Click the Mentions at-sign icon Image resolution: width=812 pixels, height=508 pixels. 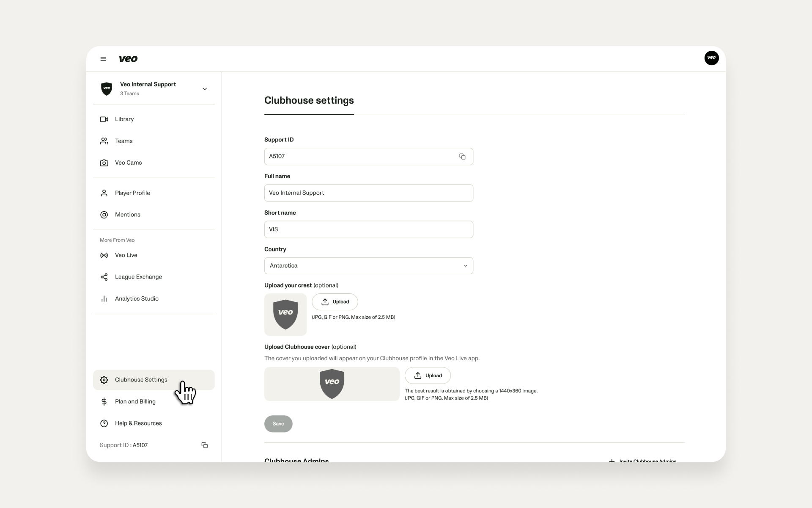coord(104,215)
